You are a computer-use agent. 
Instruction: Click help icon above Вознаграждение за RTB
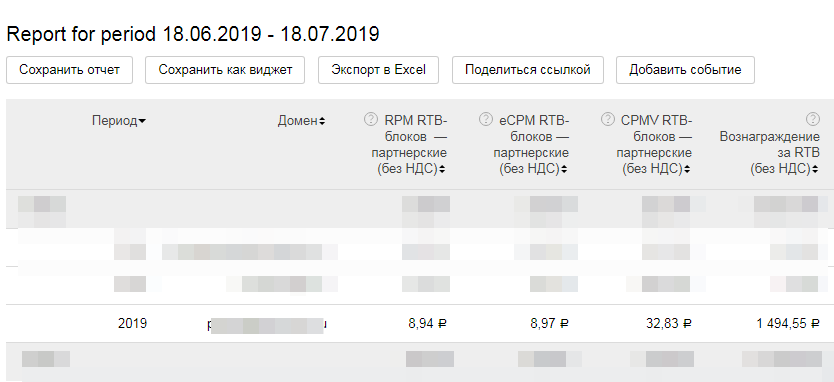812,119
